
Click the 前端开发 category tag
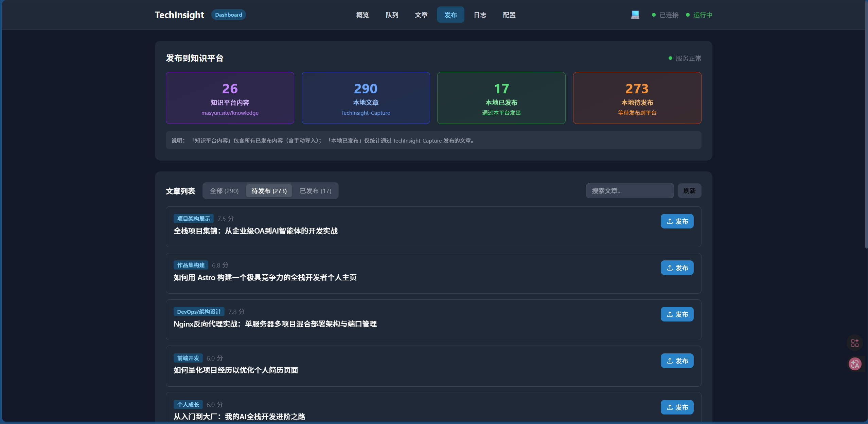click(188, 358)
